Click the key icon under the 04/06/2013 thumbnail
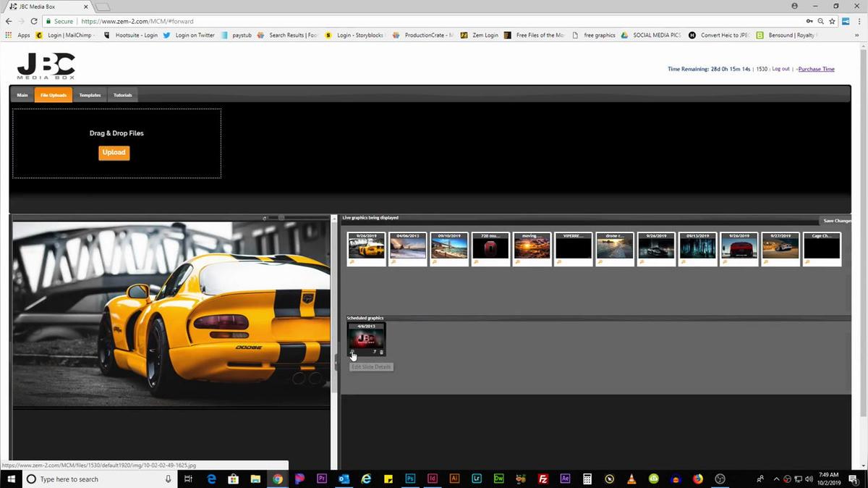The height and width of the screenshot is (488, 868). (393, 262)
